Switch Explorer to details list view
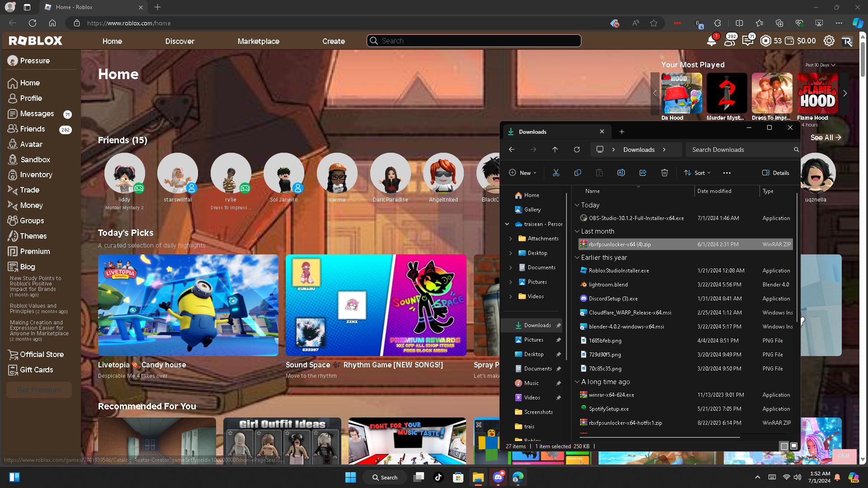The height and width of the screenshot is (488, 868). pos(784,446)
